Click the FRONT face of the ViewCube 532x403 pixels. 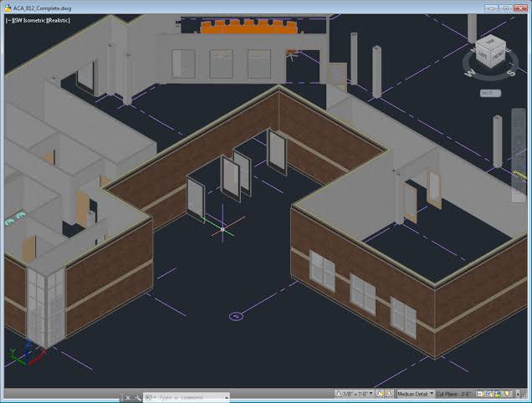tap(498, 55)
